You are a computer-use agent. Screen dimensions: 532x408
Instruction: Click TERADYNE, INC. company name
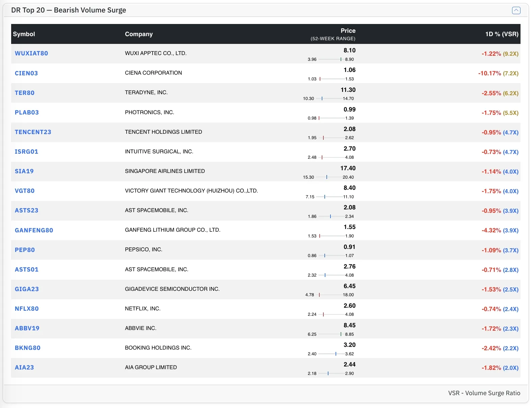(146, 93)
